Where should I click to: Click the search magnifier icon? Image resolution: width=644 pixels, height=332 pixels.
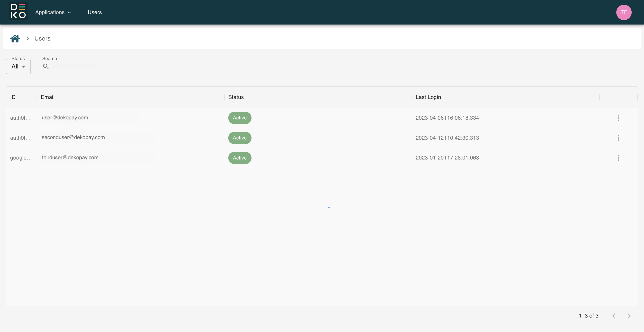46,67
